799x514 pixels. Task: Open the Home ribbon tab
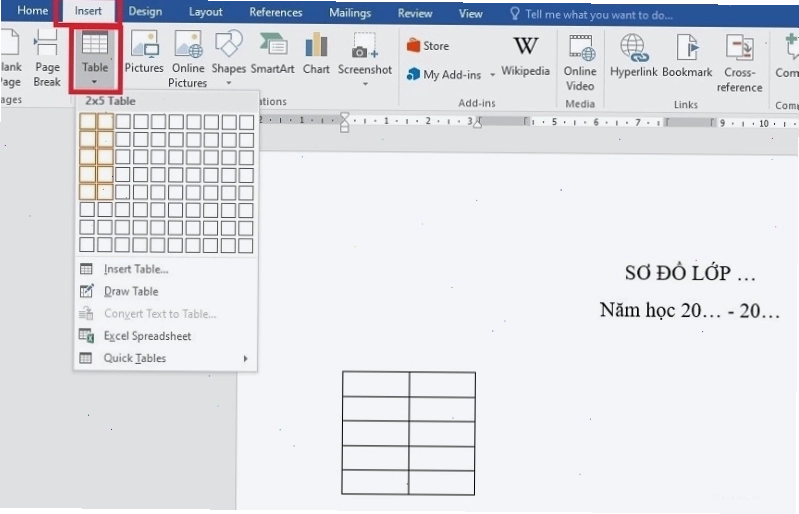tap(33, 11)
